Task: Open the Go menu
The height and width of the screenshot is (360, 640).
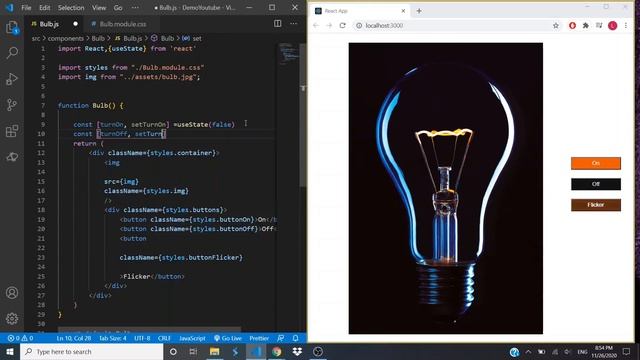Action: pos(118,8)
